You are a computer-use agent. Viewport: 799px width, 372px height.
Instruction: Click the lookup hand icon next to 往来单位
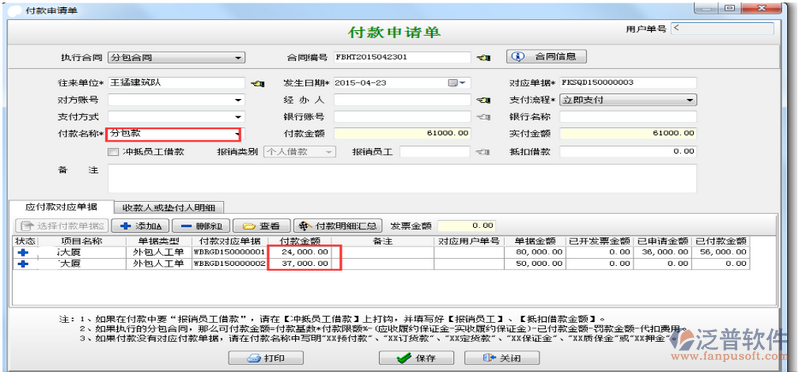coord(258,83)
